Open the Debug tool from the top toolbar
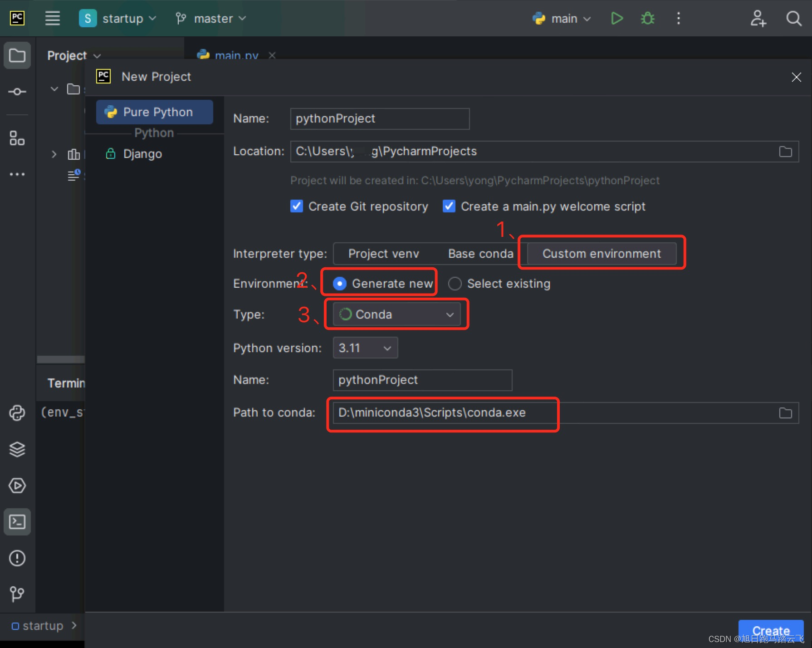This screenshot has width=812, height=648. tap(647, 18)
